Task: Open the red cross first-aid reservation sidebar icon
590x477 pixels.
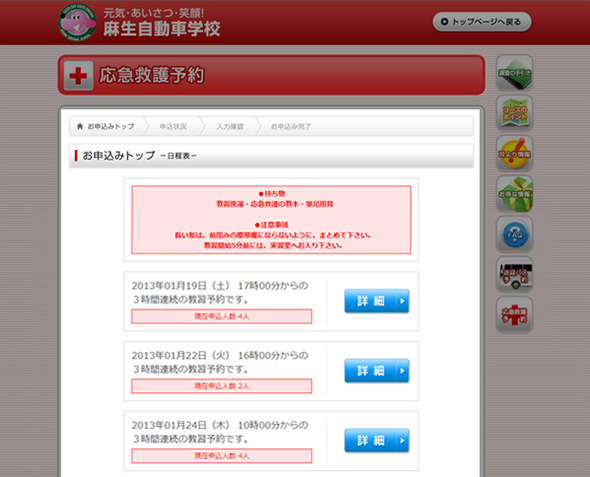Action: [514, 315]
